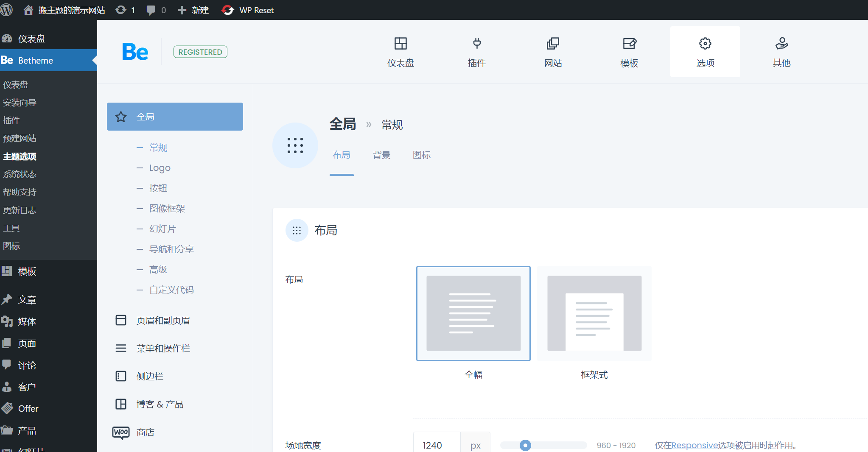
Task: Switch to the 布局 tab
Action: 342,155
